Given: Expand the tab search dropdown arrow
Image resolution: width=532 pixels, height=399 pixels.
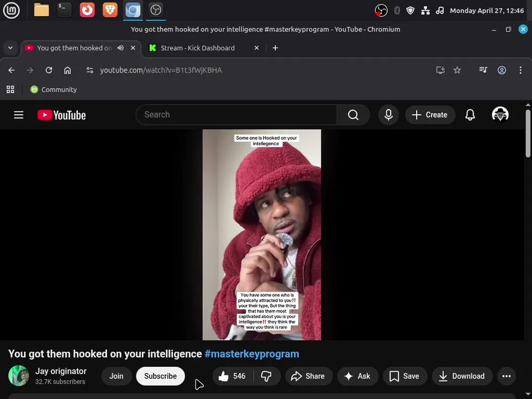Looking at the screenshot, I should point(10,48).
